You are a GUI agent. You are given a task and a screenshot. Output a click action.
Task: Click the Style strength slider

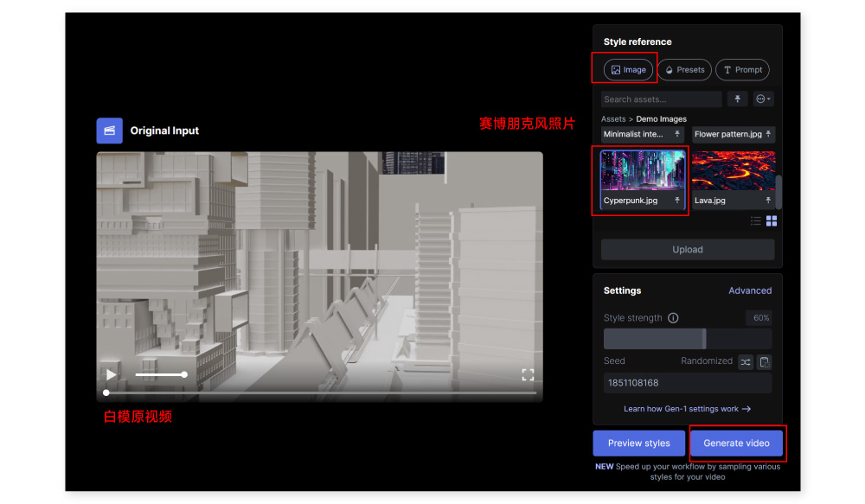pos(688,339)
